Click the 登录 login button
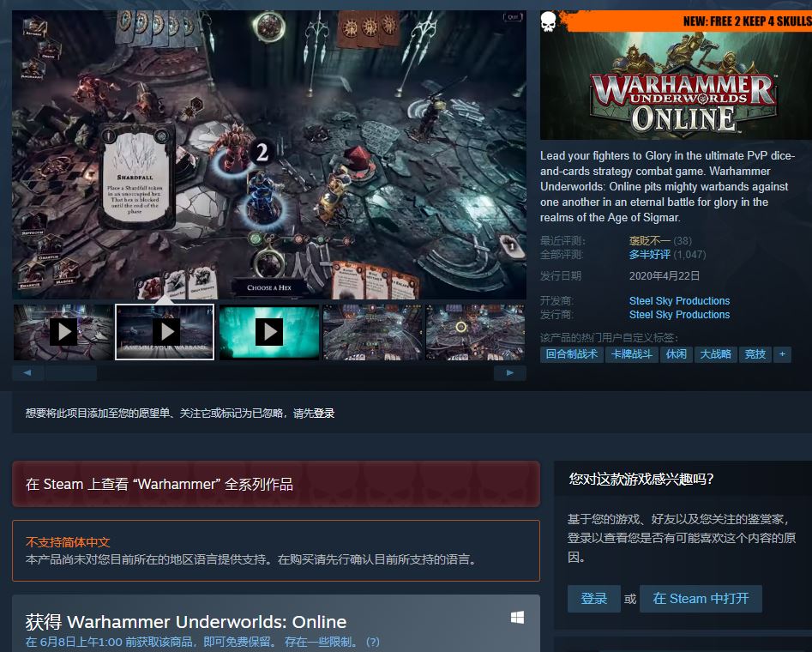 pyautogui.click(x=593, y=599)
